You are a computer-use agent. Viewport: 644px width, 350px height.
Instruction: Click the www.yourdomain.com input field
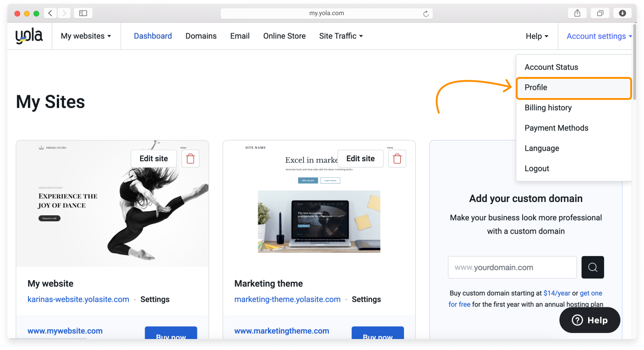pos(512,267)
